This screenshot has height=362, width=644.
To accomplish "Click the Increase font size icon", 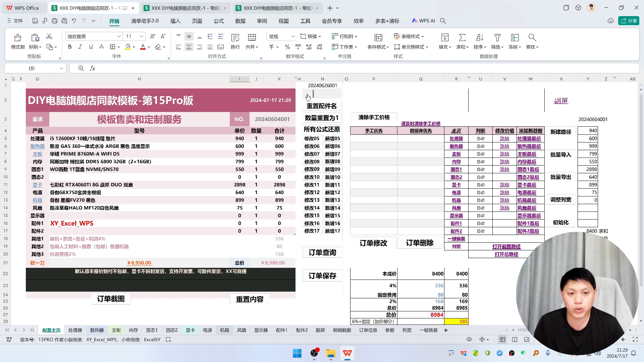I will coord(153,37).
